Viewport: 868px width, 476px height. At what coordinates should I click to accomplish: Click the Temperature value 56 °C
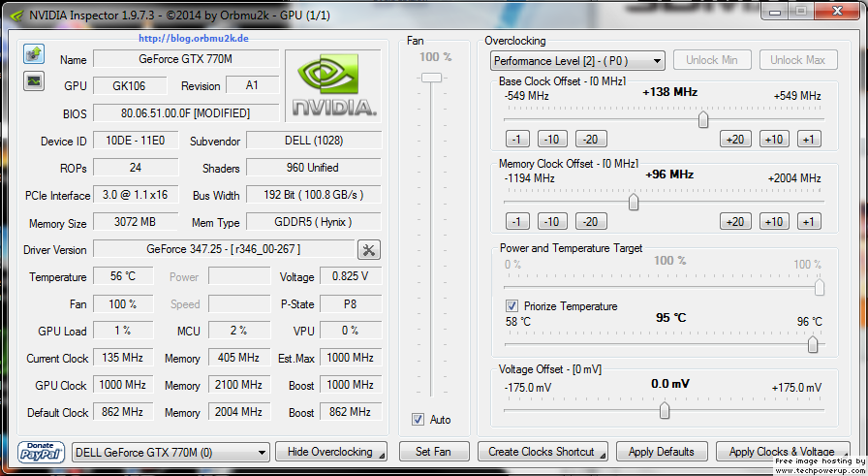123,276
